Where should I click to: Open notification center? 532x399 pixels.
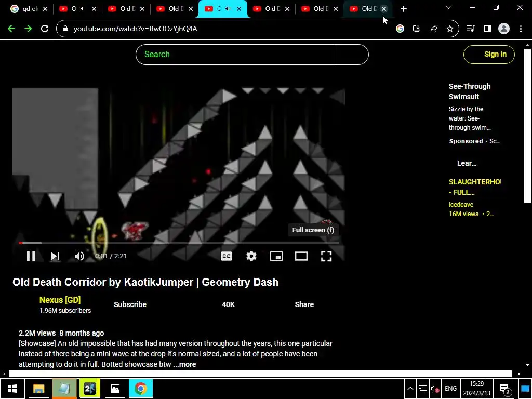coord(505,389)
